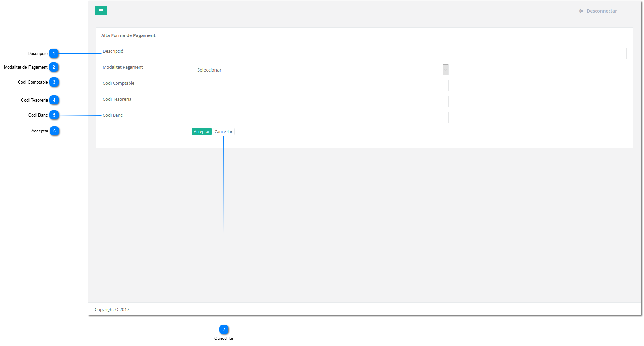The height and width of the screenshot is (346, 644).
Task: Click callout marker 7 above Cancel.lar caption
Action: [224, 329]
